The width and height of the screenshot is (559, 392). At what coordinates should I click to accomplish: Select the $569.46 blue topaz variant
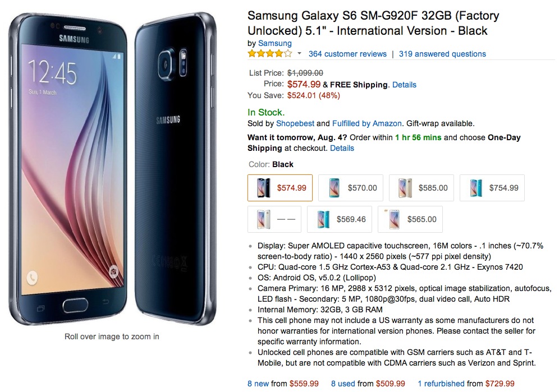pos(340,219)
